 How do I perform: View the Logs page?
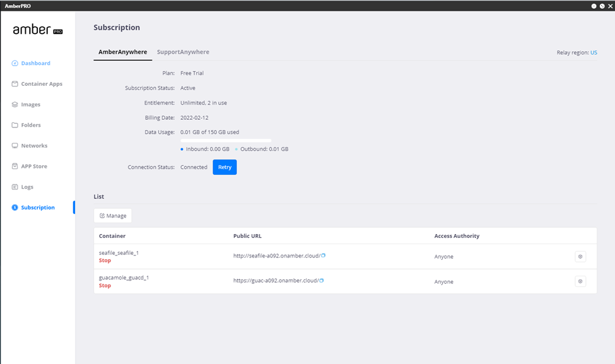[x=27, y=187]
